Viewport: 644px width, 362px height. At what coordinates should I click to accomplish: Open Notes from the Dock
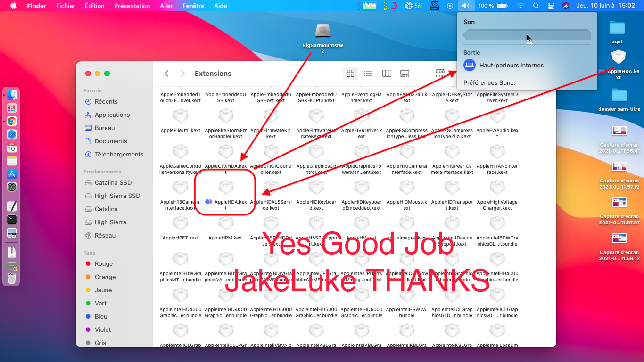point(12,161)
